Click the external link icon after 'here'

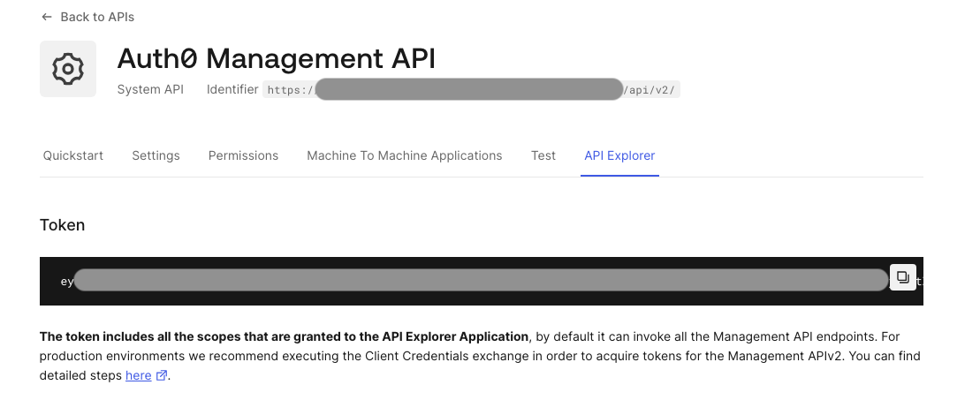coord(161,375)
